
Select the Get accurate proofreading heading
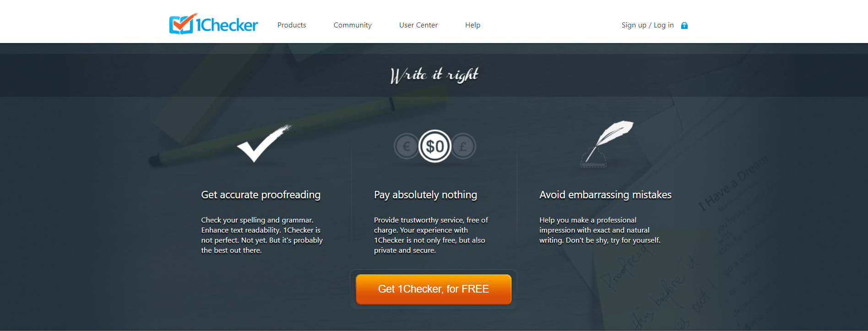point(261,195)
